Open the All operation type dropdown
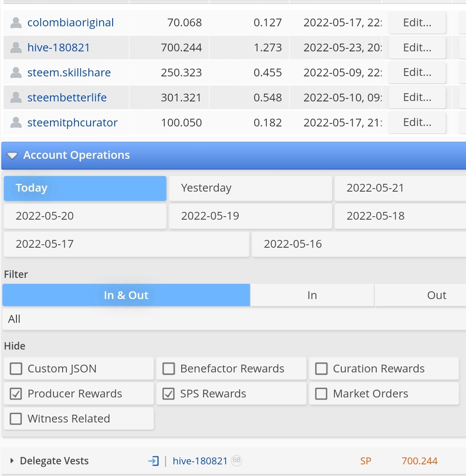466x476 pixels. (234, 319)
